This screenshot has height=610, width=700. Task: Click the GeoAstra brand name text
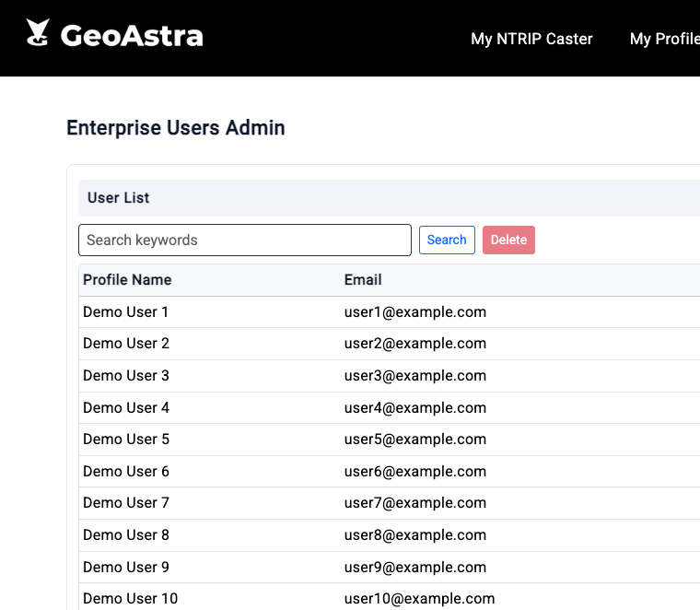[x=132, y=35]
